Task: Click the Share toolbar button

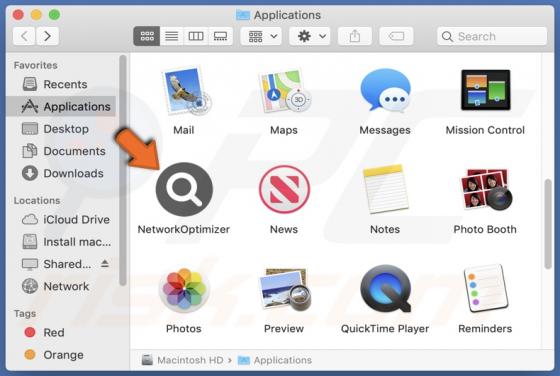Action: pyautogui.click(x=355, y=36)
